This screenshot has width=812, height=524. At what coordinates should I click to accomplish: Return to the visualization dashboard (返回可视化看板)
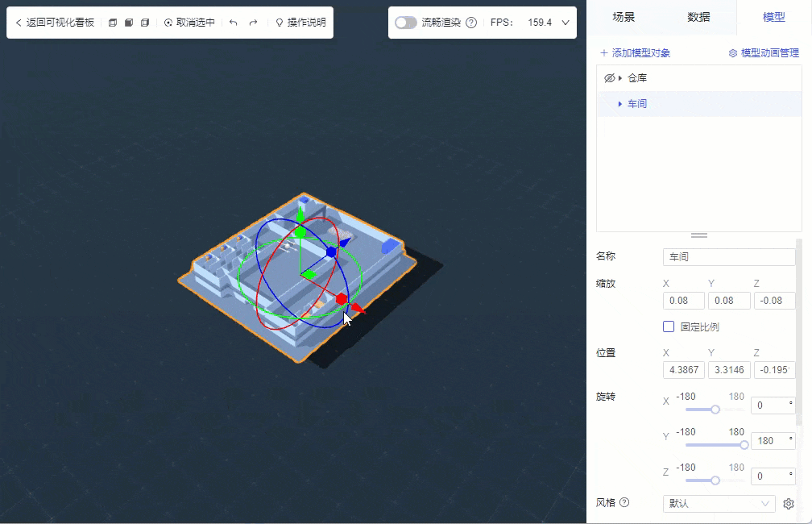55,23
